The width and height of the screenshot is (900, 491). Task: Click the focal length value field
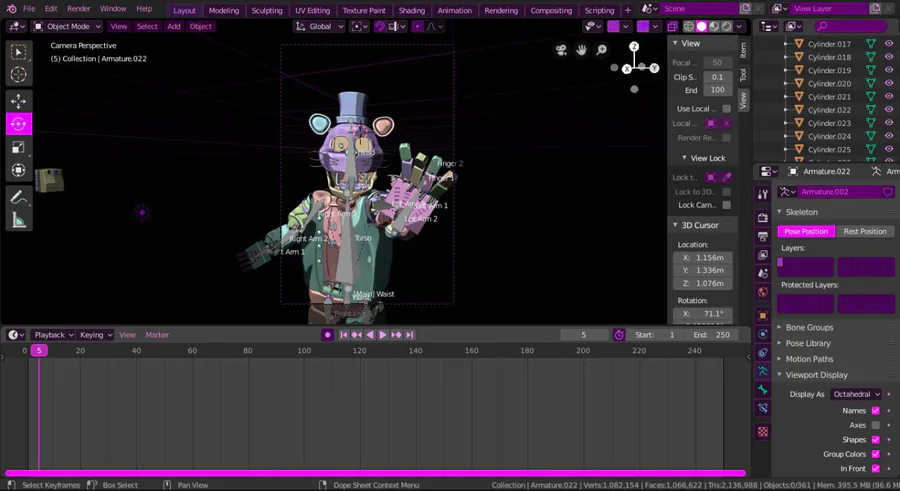[717, 63]
